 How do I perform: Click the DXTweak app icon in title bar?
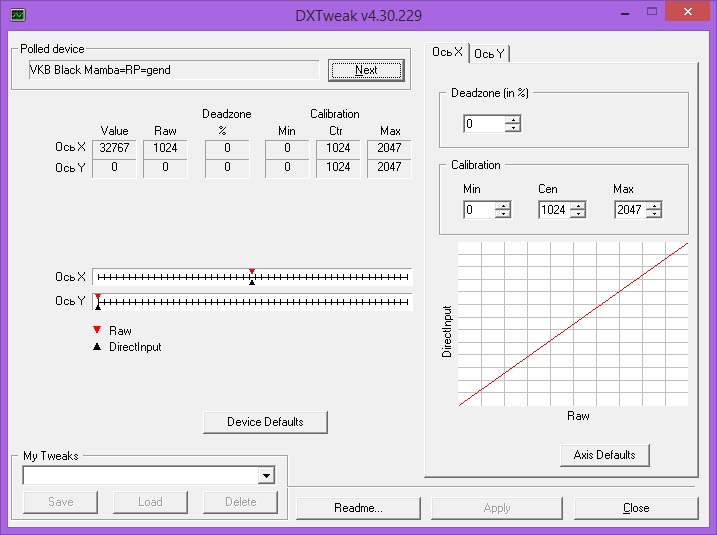tap(18, 15)
